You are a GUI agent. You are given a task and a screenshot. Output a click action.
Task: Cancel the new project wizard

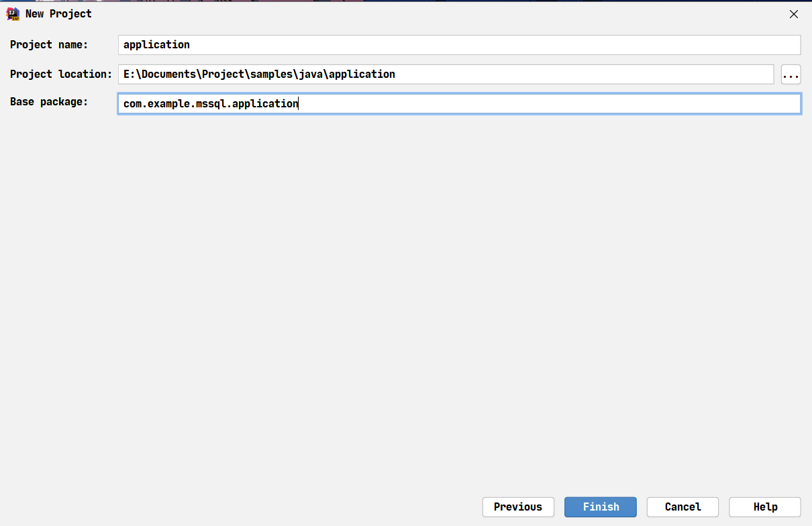pyautogui.click(x=682, y=507)
